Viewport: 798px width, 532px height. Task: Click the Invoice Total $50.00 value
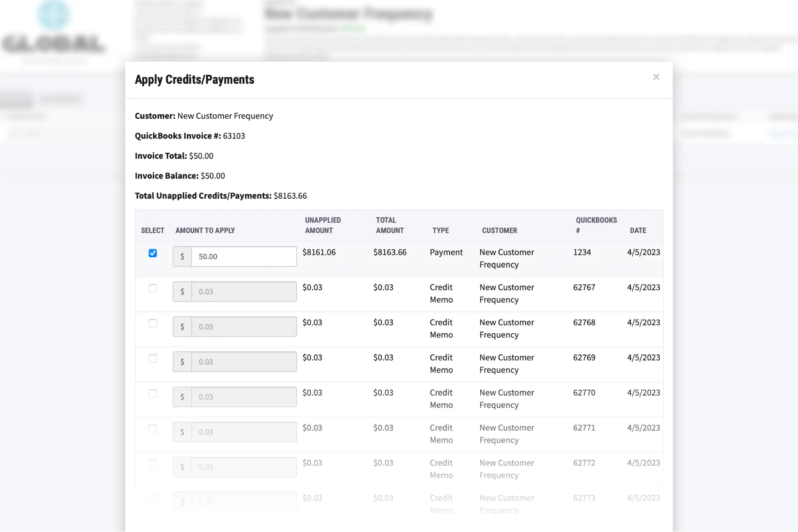coord(201,156)
